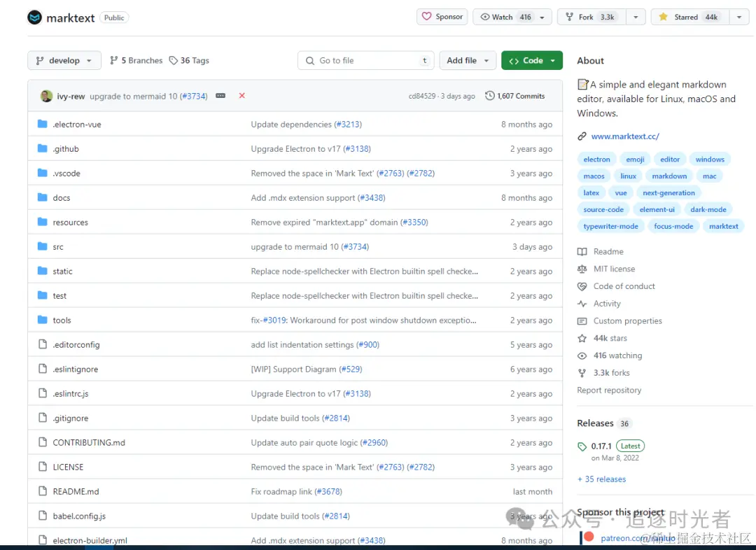Open the star lists dropdown arrow

click(739, 17)
